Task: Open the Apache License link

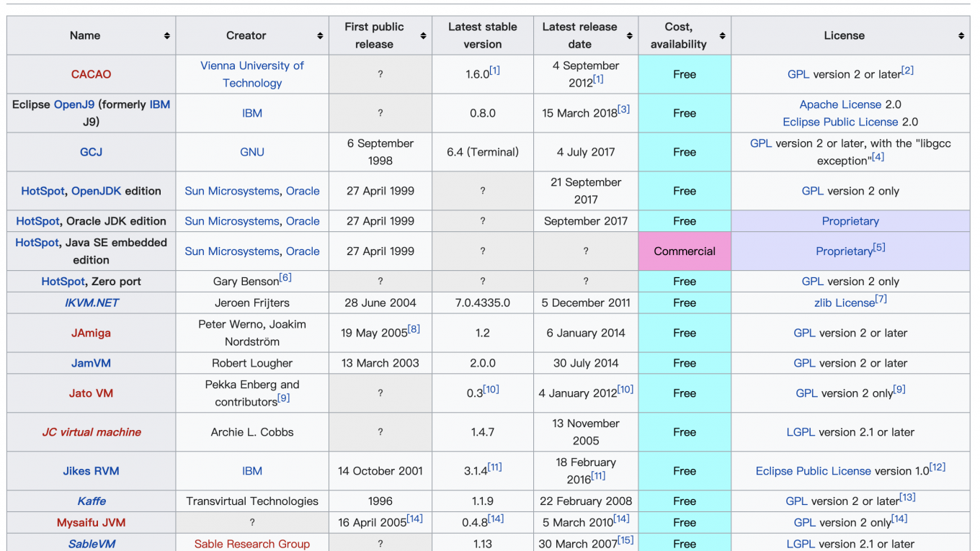Action: 840,104
